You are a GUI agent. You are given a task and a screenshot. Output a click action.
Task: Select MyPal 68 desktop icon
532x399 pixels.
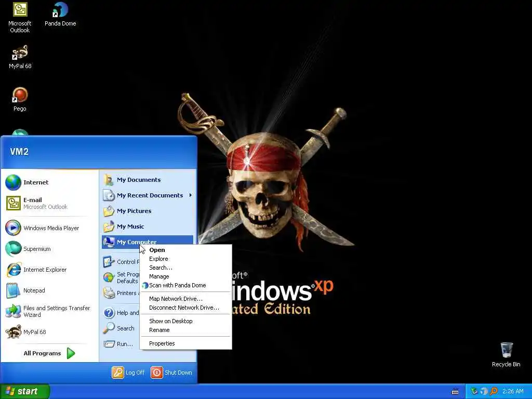20,57
